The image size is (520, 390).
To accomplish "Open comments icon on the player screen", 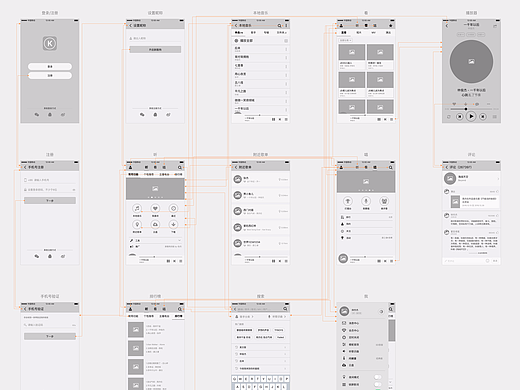I will (x=477, y=104).
